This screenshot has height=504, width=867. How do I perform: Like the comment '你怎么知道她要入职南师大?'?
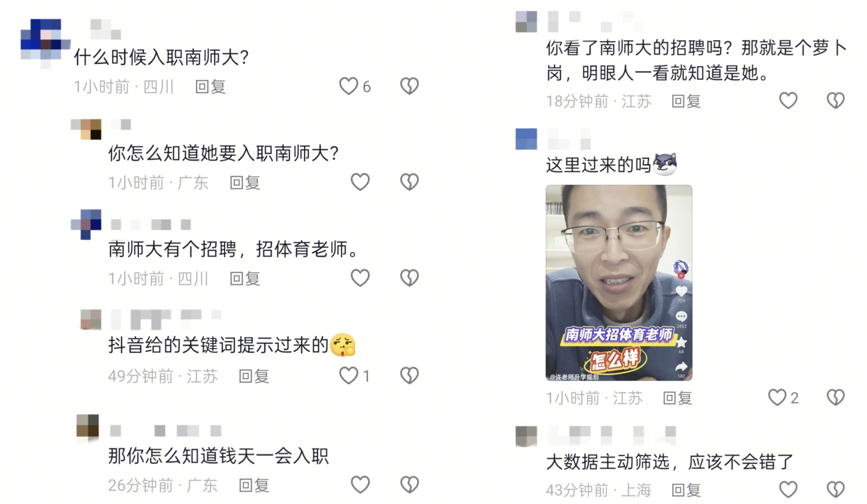(x=360, y=182)
